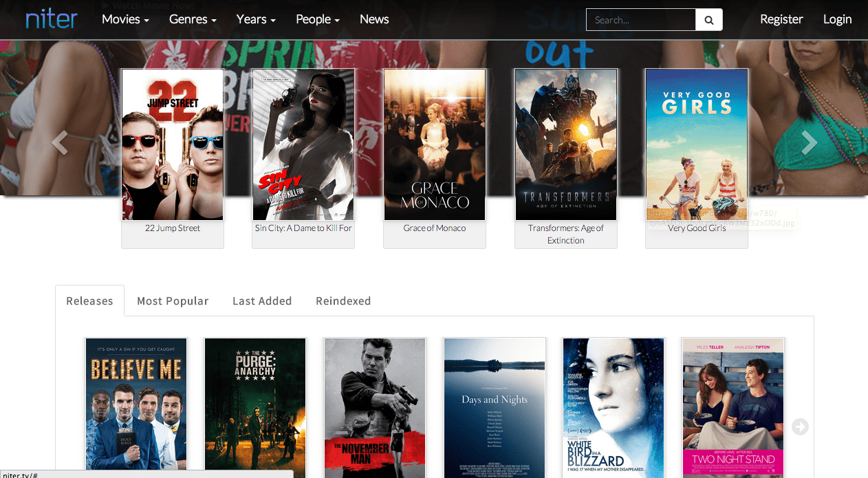Focus the Search input field
This screenshot has width=868, height=478.
pos(640,20)
